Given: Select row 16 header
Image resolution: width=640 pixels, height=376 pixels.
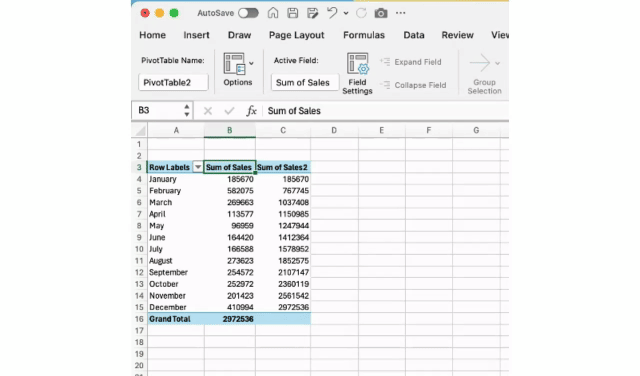Looking at the screenshot, I should coord(139,319).
